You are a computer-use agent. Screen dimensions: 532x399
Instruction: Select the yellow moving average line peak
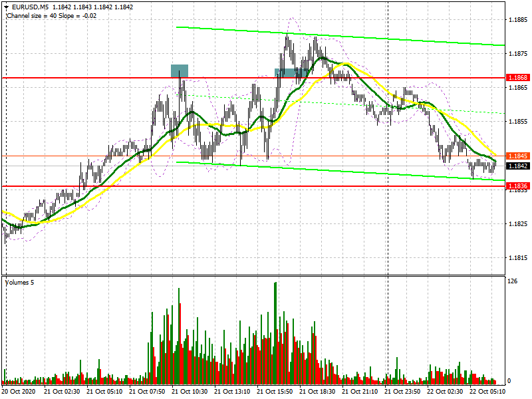(x=346, y=64)
